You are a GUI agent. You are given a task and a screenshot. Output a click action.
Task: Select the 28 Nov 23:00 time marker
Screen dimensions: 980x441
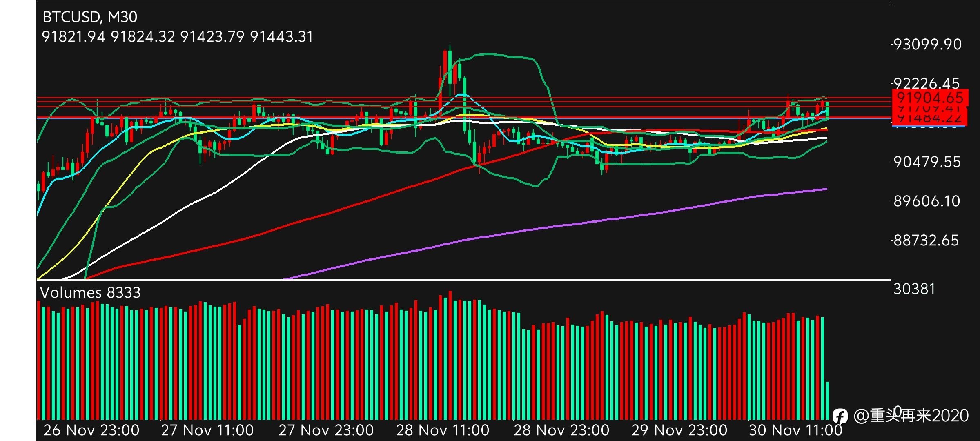click(561, 430)
